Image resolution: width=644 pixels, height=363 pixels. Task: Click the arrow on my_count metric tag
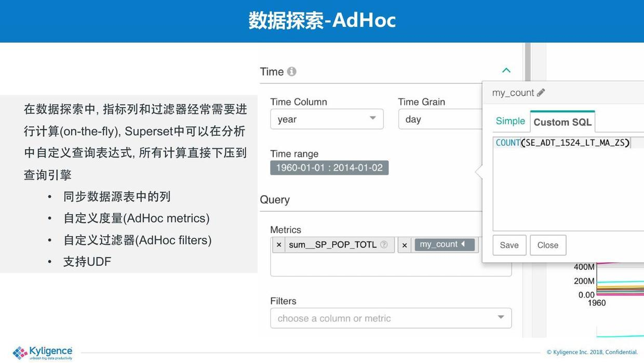click(463, 244)
